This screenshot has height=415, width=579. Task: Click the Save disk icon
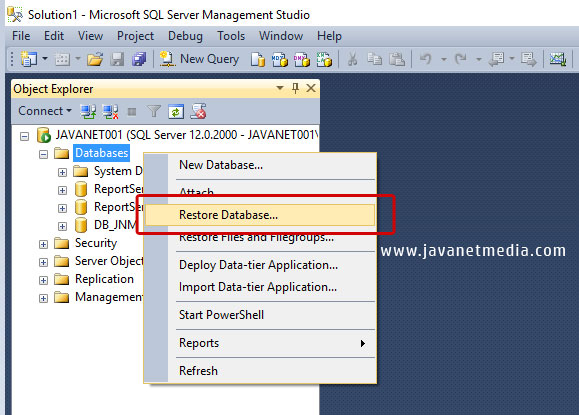pyautogui.click(x=117, y=59)
